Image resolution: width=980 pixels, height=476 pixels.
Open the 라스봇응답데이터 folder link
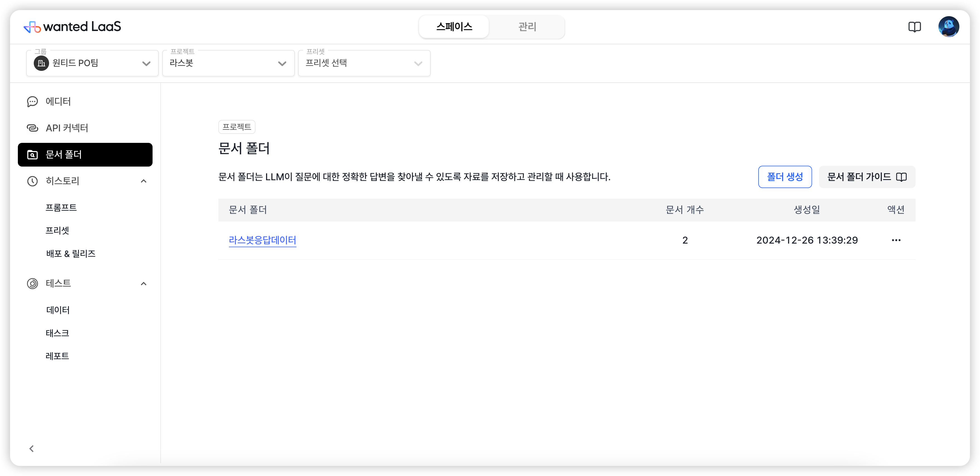pos(262,240)
